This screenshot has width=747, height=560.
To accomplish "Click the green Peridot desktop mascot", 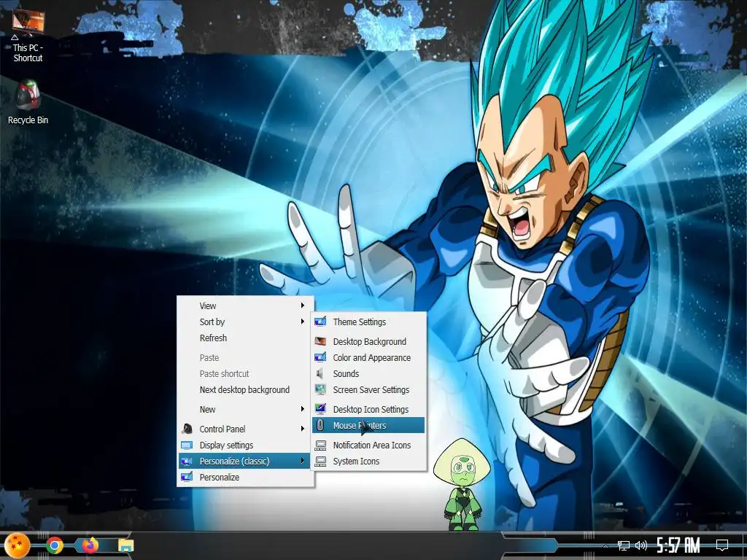I will [462, 484].
